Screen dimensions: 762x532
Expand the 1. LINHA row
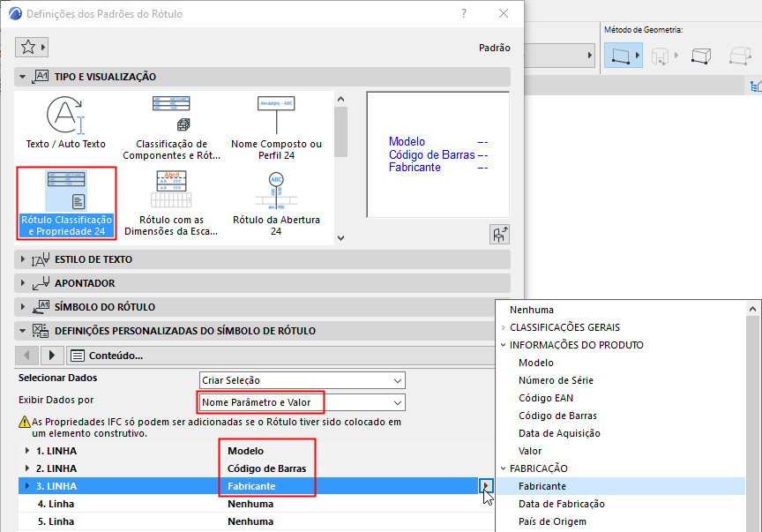coord(27,451)
